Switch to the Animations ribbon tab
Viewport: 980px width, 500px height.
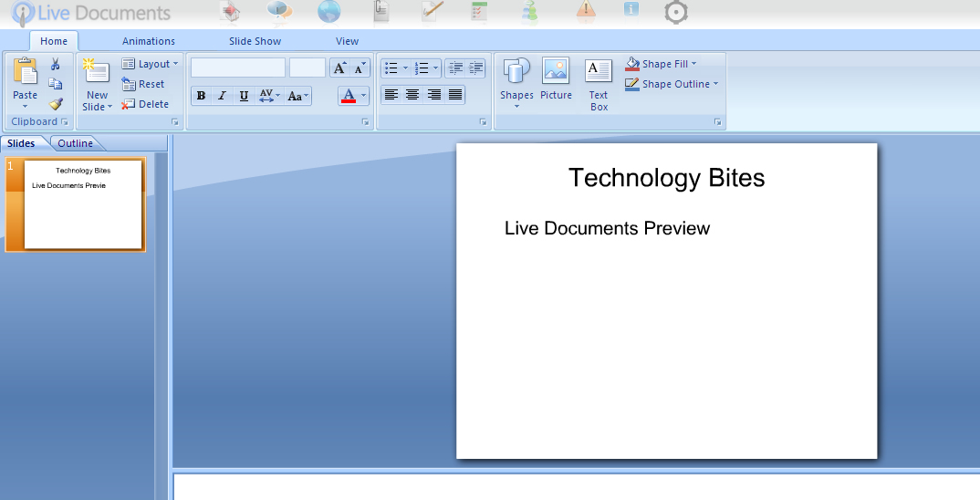coord(148,41)
